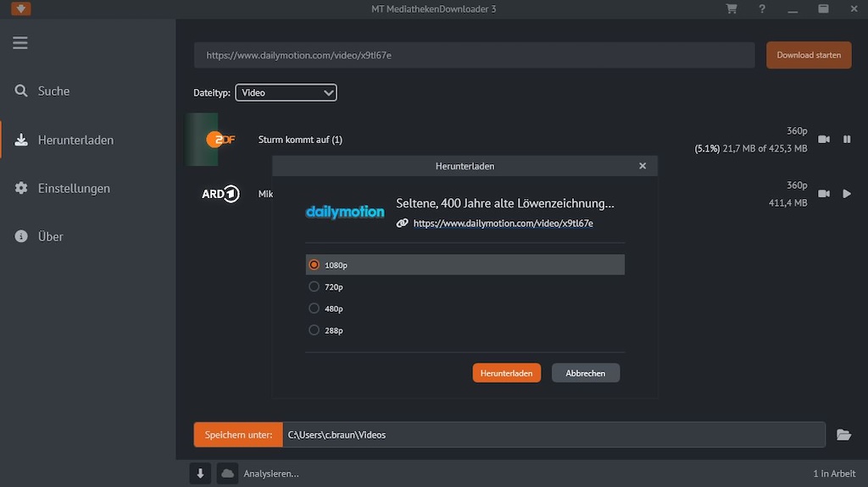Screen dimensions: 868x487
Task: Click the URL input field at top
Action: [x=474, y=55]
